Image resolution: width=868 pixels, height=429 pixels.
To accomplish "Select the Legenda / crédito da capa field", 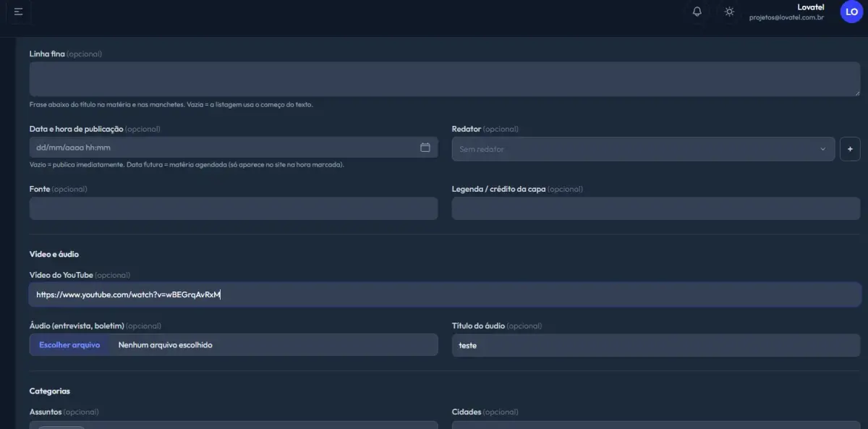I will coord(656,208).
